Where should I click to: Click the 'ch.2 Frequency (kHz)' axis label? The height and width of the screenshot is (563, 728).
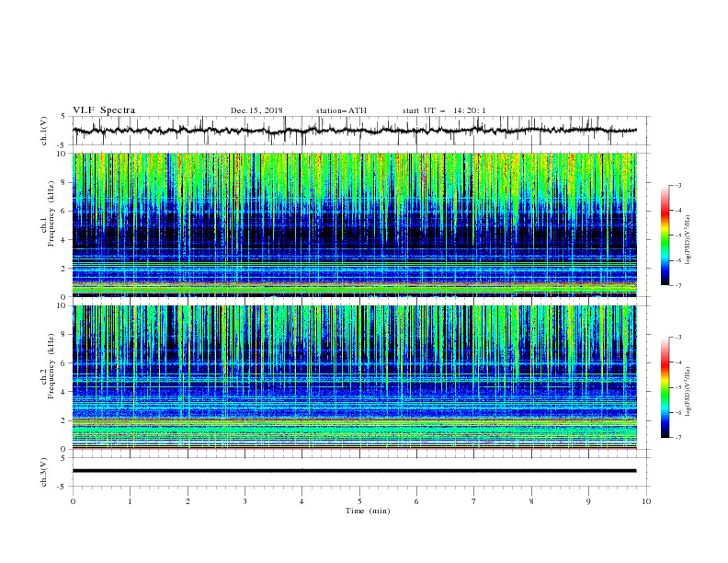(x=47, y=365)
